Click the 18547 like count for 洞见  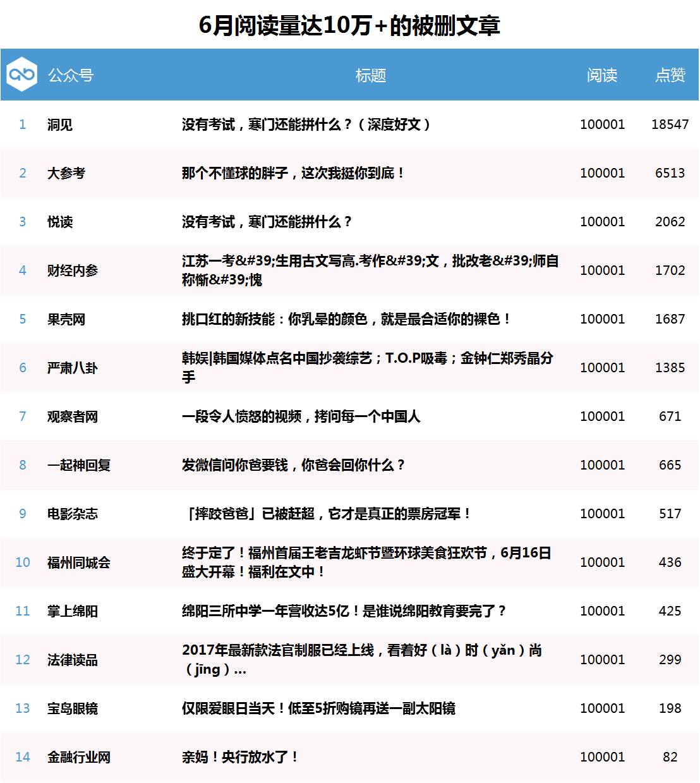668,124
